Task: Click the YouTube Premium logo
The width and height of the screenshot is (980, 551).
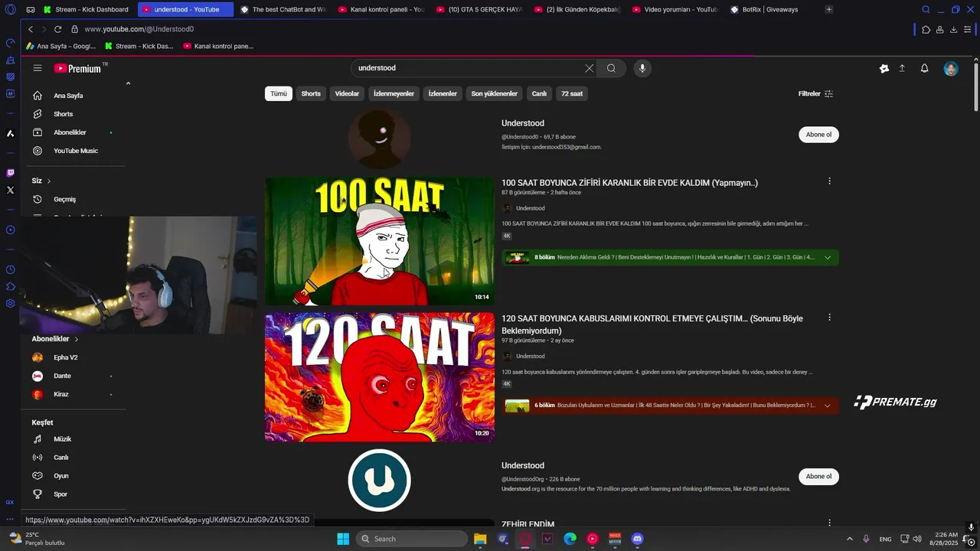Action: [x=78, y=68]
